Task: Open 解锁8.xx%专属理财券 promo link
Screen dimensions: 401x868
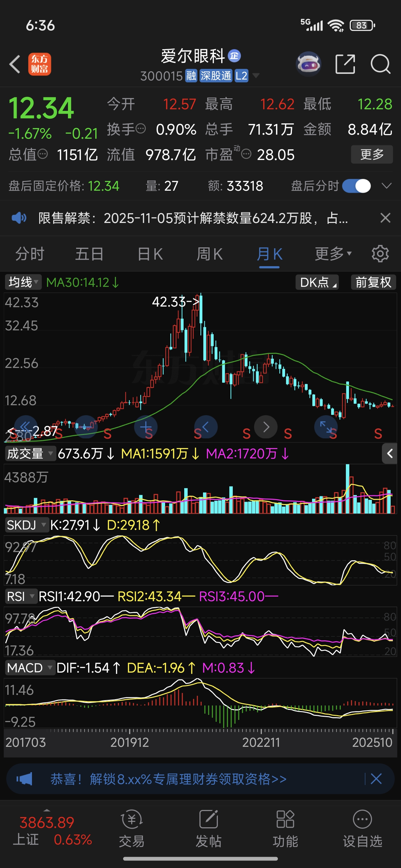Action: [168, 779]
